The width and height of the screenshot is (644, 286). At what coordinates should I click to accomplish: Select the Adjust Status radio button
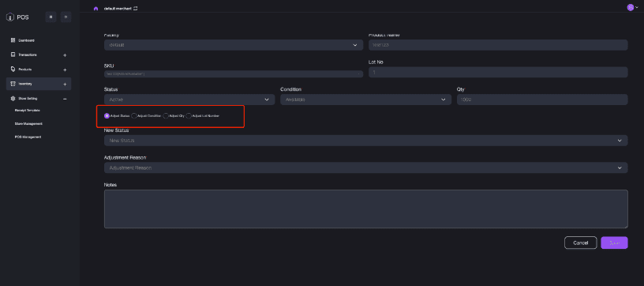pos(107,116)
